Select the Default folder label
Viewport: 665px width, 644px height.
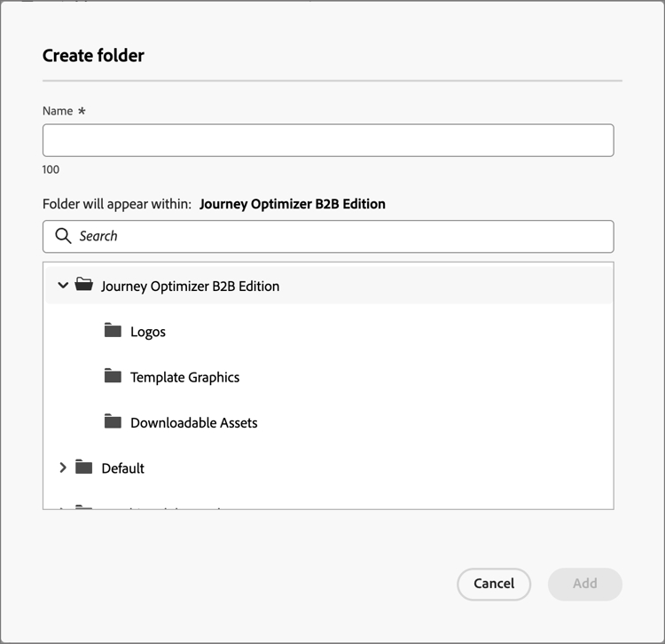[x=123, y=468]
